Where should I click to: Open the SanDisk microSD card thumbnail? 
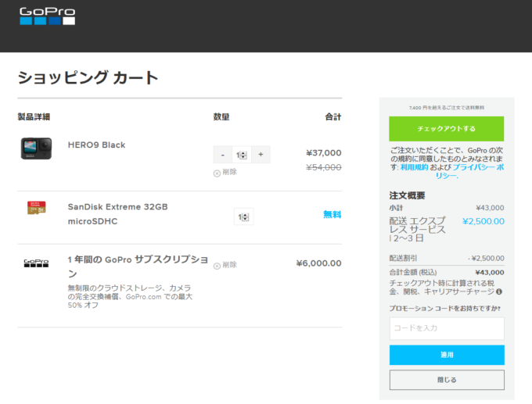coord(37,208)
